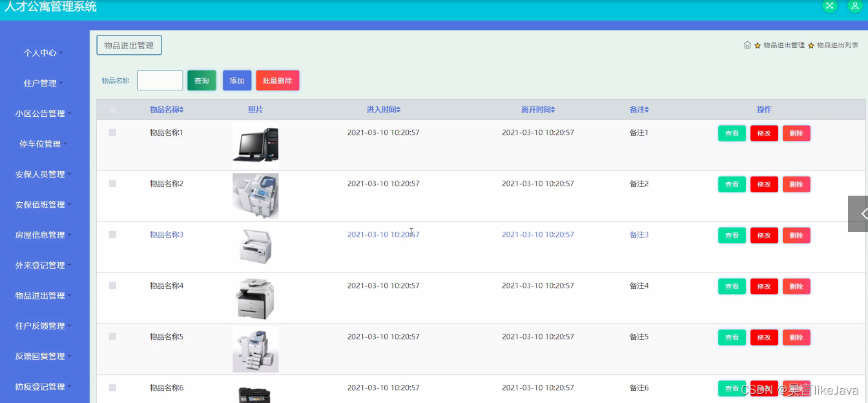
Task: Click the 操作 column header
Action: pos(764,110)
